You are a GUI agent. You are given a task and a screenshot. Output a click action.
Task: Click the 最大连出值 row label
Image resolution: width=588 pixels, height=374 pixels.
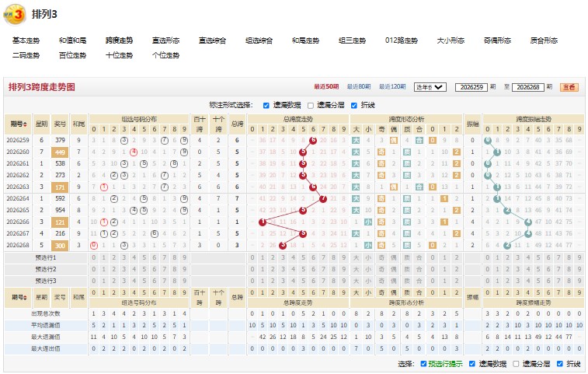pos(46,349)
